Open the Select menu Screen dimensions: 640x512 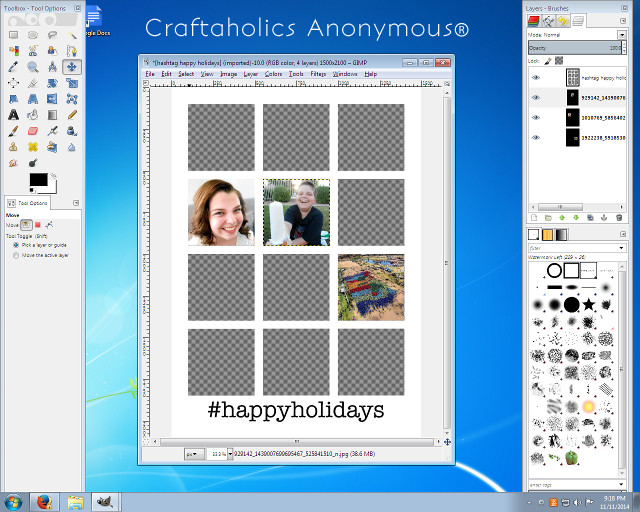click(186, 74)
